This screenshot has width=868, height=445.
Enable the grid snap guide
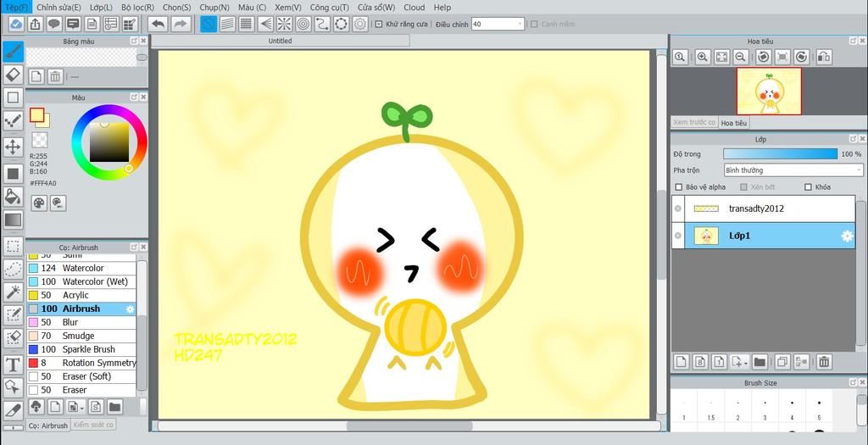[x=247, y=24]
